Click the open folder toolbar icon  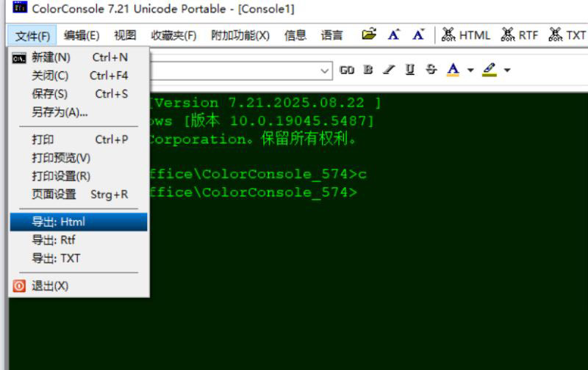point(369,35)
